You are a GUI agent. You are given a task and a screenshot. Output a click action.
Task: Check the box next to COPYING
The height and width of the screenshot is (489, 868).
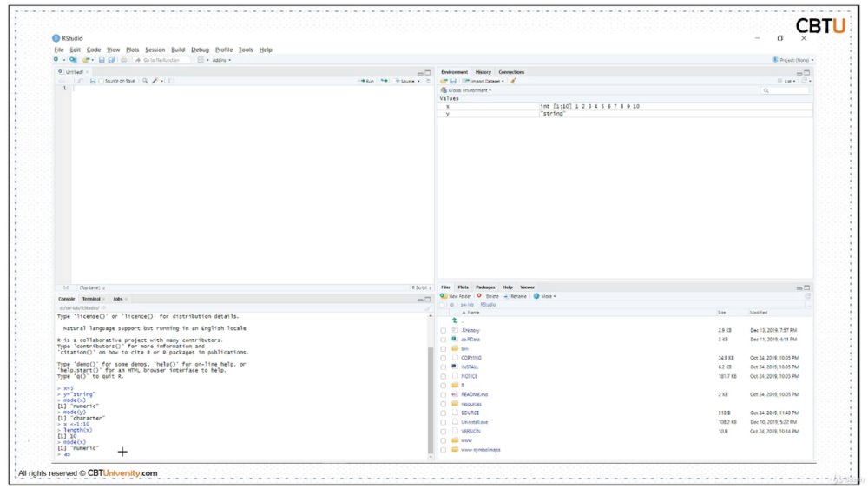click(x=443, y=359)
